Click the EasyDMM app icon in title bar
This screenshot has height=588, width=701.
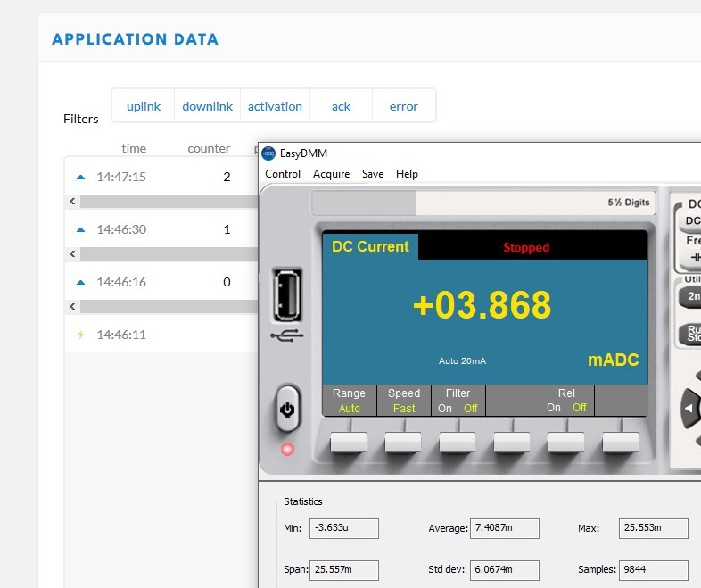(x=268, y=153)
